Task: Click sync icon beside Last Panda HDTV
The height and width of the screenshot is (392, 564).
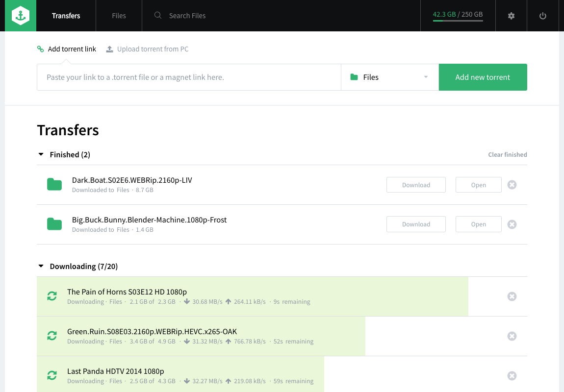Action: (x=52, y=376)
